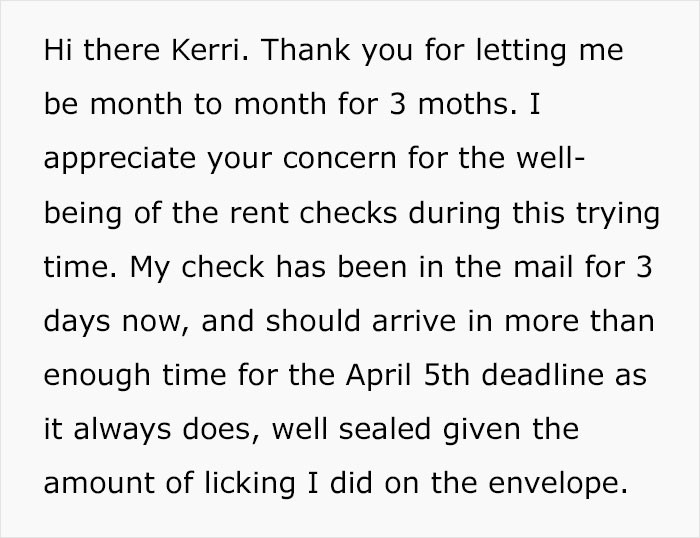The image size is (700, 538).
Task: Click the word "envelope" at text end
Action: point(553,485)
